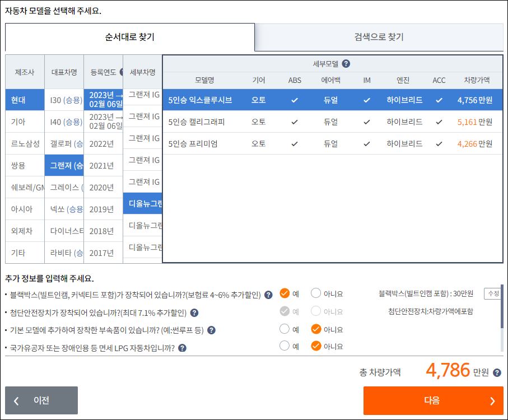The image size is (508, 420).
Task: Select registration year 2022년
Action: click(104, 143)
